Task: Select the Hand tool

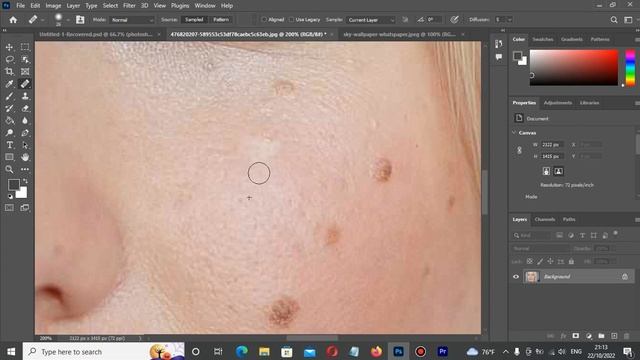Action: click(25, 157)
